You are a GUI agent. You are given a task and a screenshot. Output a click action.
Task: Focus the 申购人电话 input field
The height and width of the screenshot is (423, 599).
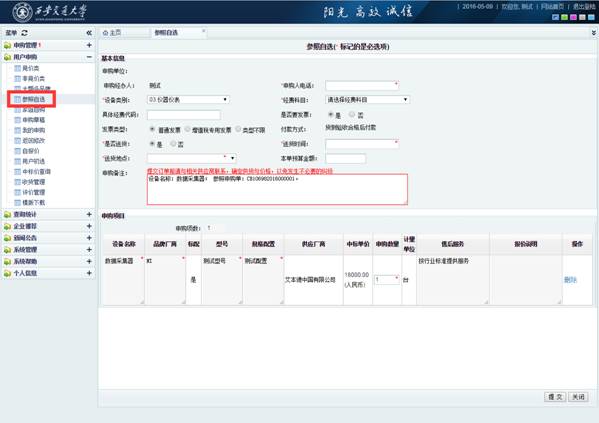[x=362, y=85]
